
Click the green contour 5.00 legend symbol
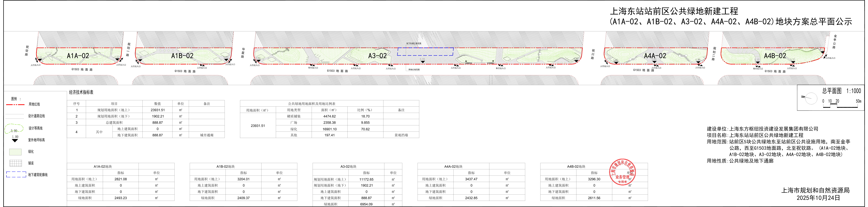pos(14,129)
